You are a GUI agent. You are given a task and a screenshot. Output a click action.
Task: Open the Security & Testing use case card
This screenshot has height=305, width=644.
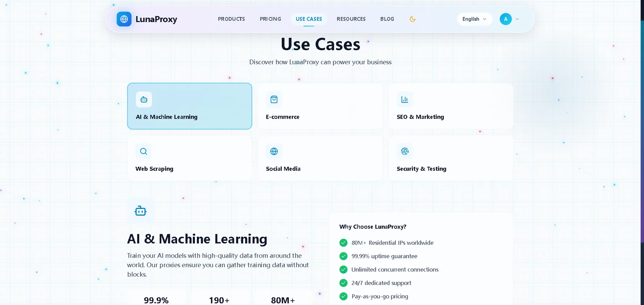pos(451,158)
